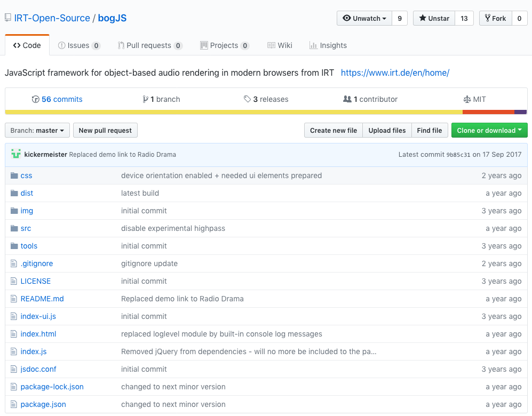Visit the irt.de homepage link
Viewport: 532px width, 416px height.
click(x=395, y=73)
